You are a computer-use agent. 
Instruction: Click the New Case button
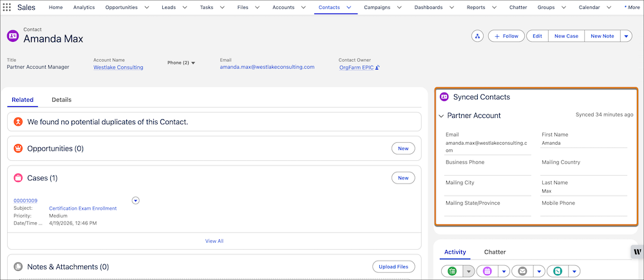click(x=566, y=36)
